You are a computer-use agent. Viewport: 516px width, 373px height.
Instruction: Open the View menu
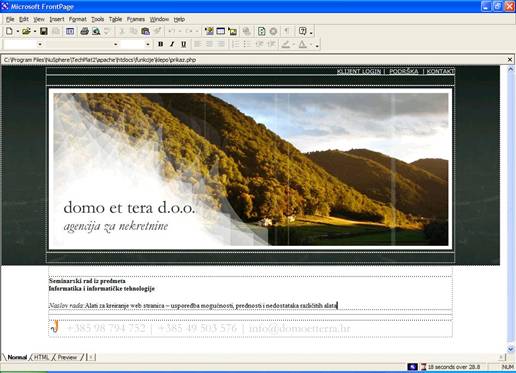(x=39, y=19)
